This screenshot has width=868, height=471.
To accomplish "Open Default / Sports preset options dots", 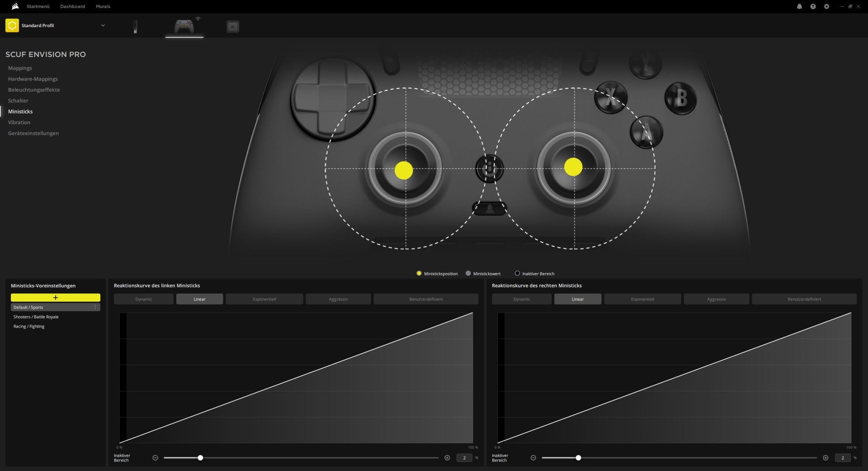I will 95,307.
